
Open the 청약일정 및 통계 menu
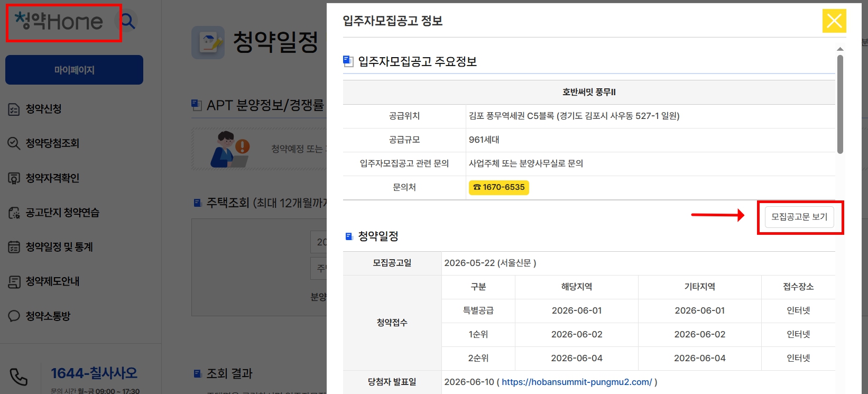tap(59, 247)
